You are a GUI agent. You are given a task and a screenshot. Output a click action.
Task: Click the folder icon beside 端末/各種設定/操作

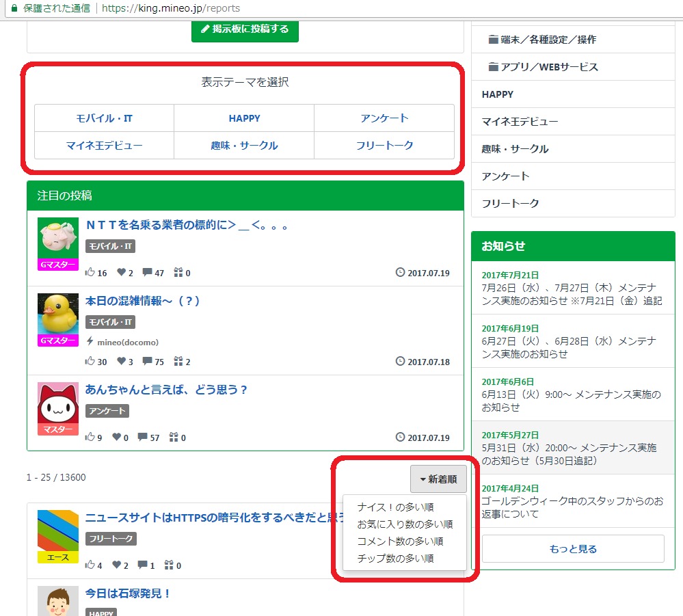(x=494, y=40)
